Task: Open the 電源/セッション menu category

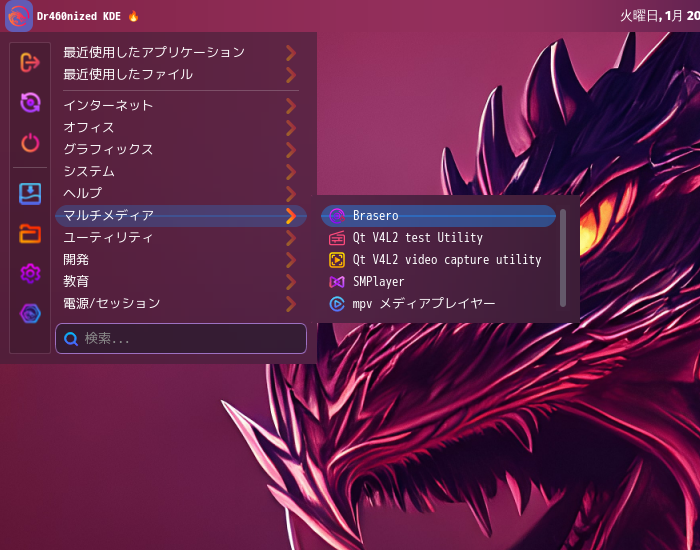Action: (181, 304)
